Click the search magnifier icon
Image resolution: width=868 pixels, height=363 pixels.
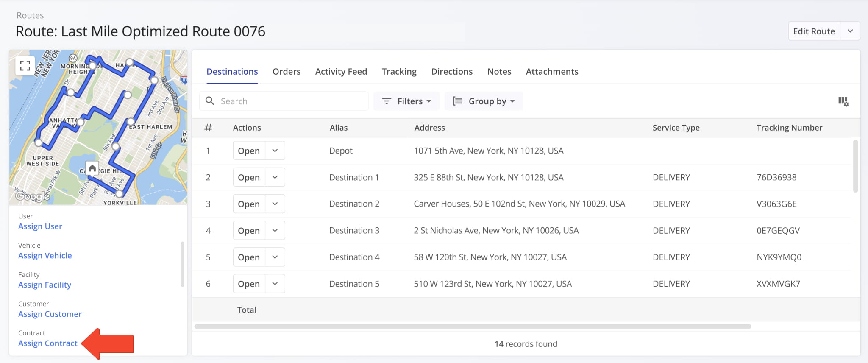210,101
